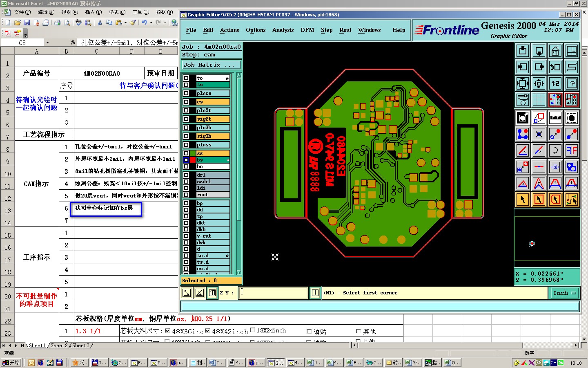Open the Actions menu in Graphic Editor
The image size is (588, 368).
tap(229, 30)
